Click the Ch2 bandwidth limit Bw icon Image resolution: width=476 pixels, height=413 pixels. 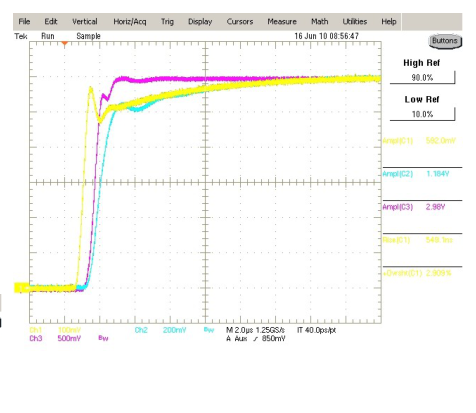209,330
